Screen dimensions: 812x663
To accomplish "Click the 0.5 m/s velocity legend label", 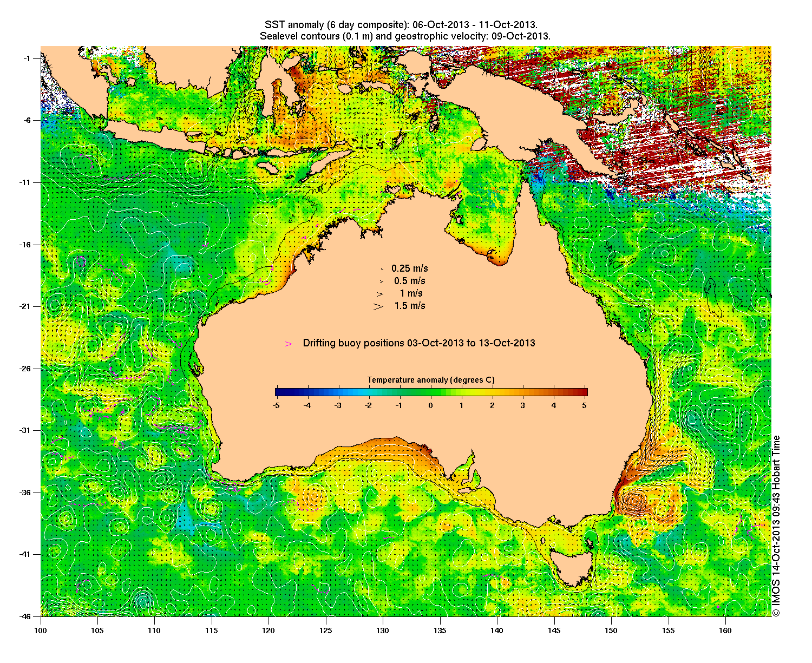I will (410, 281).
